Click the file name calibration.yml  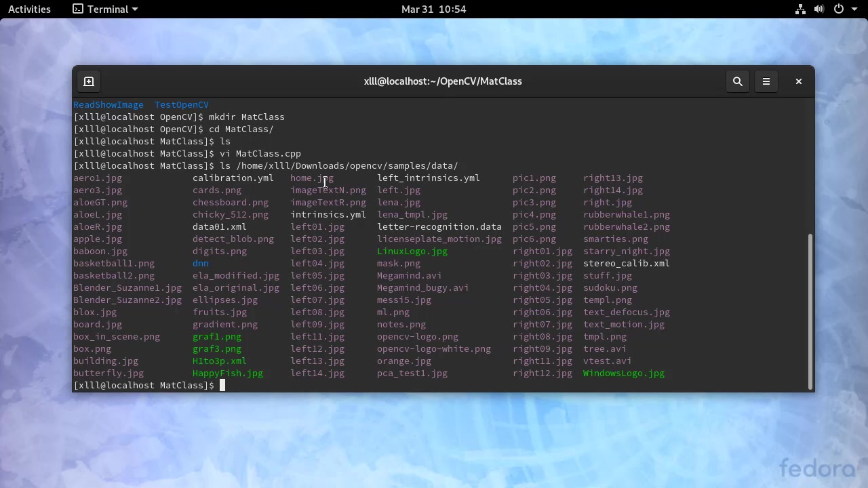(x=233, y=178)
